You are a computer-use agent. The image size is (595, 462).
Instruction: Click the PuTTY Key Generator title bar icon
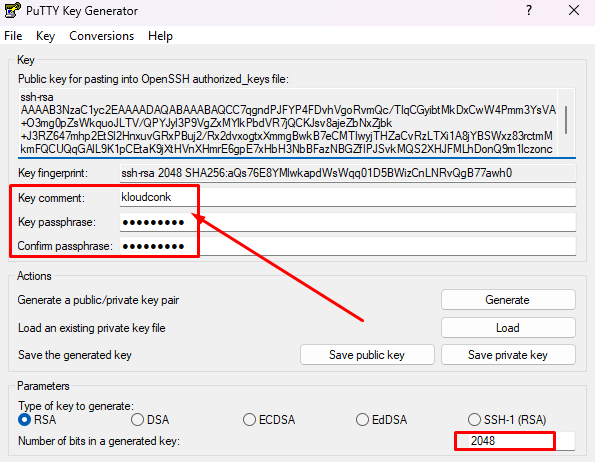[12, 10]
